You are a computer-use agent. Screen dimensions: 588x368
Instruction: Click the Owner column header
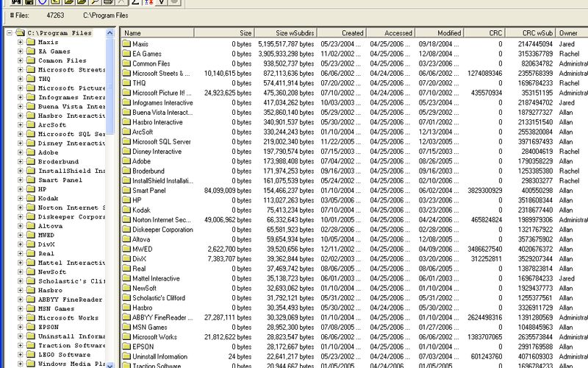(x=572, y=33)
